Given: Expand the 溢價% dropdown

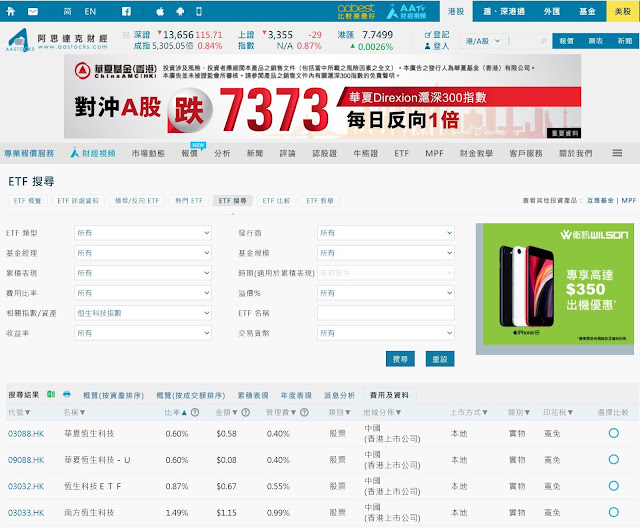Looking at the screenshot, I should click(386, 293).
